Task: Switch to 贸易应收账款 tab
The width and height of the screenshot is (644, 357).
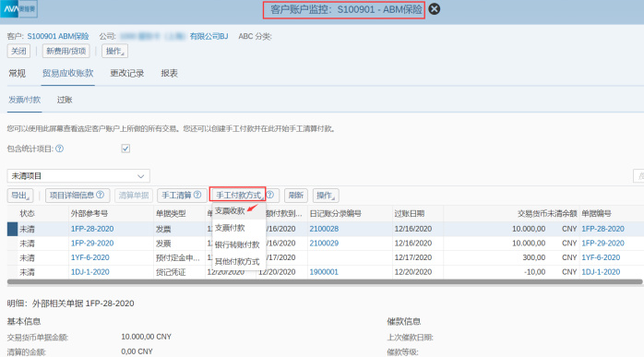Action: [67, 73]
